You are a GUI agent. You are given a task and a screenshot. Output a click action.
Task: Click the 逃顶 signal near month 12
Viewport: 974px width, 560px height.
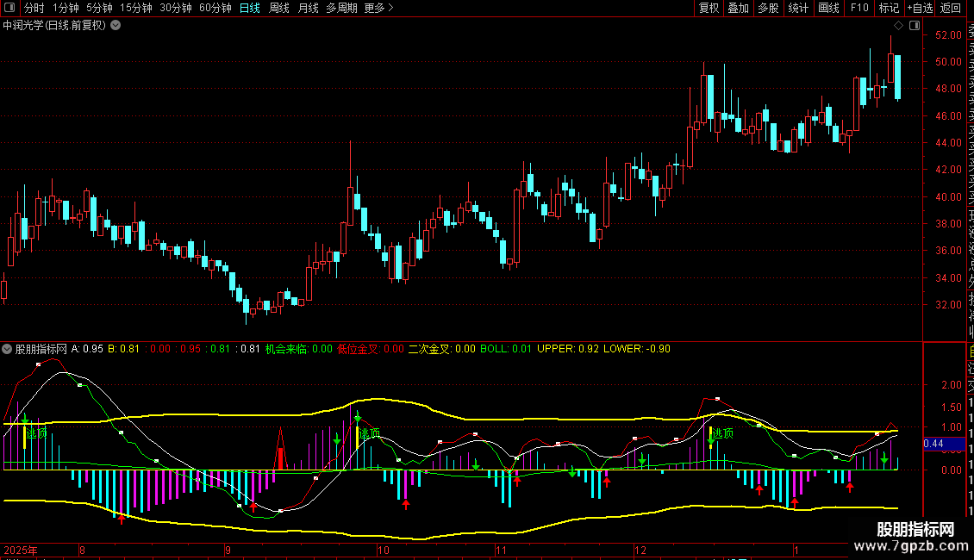(723, 433)
